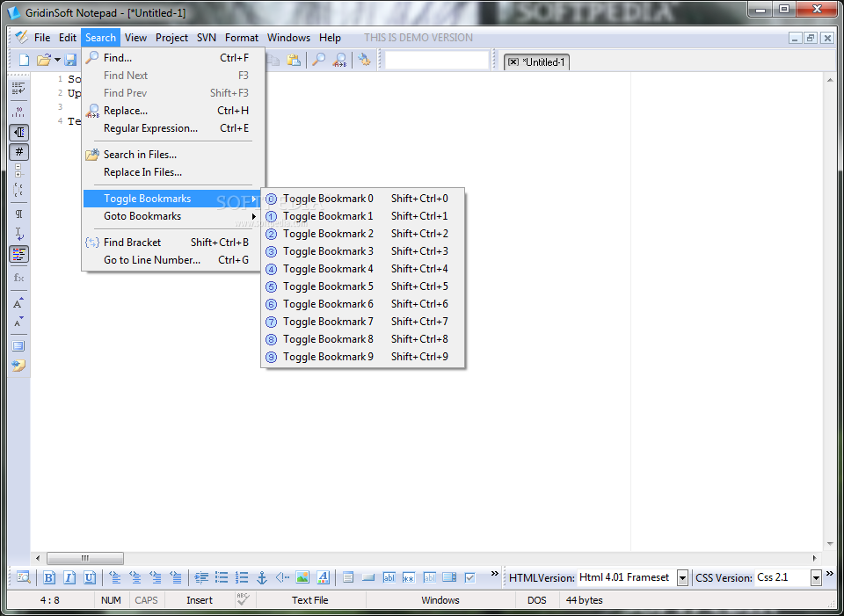Open the CSS Version dropdown

(816, 578)
